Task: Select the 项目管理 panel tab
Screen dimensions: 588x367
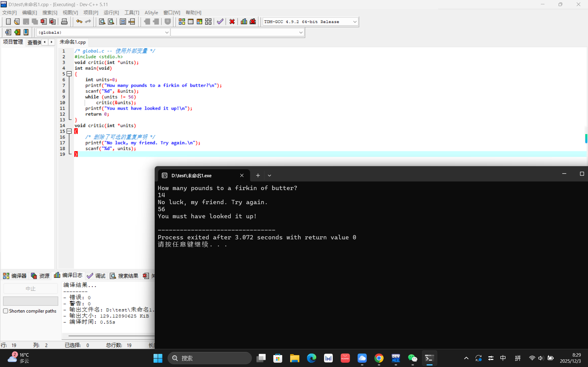Action: click(13, 42)
